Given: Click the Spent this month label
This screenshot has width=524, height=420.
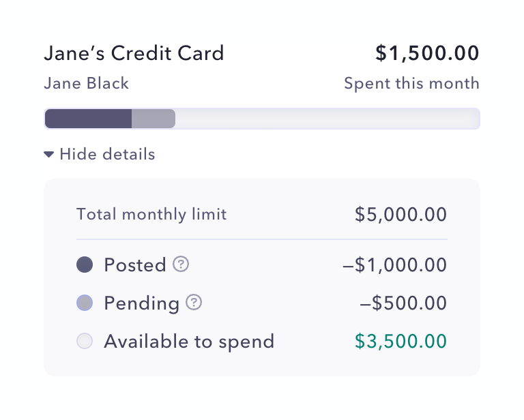Looking at the screenshot, I should pyautogui.click(x=411, y=84).
